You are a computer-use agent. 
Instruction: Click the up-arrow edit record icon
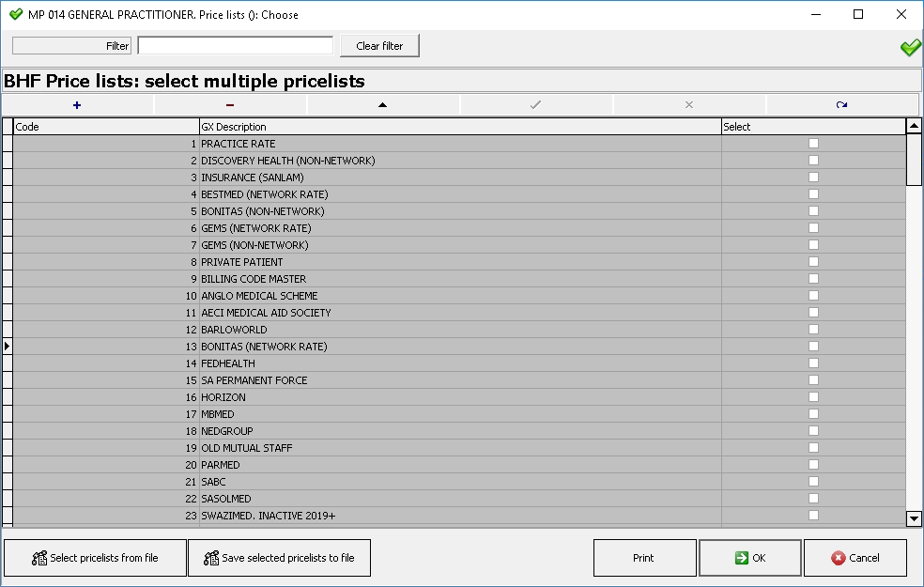(382, 105)
